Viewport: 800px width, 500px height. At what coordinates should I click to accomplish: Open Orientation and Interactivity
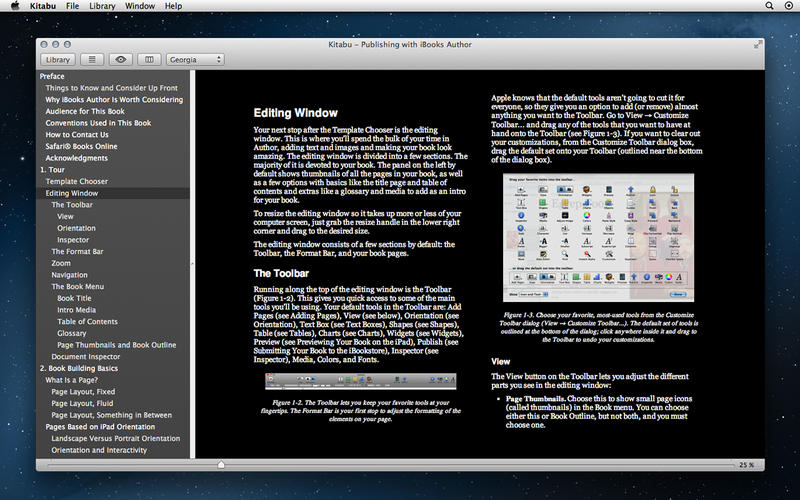pos(99,451)
